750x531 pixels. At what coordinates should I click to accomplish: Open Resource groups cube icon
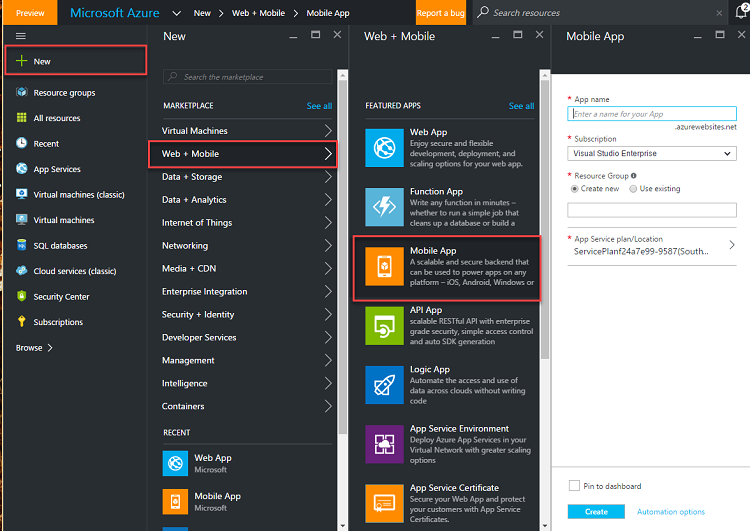pos(22,92)
